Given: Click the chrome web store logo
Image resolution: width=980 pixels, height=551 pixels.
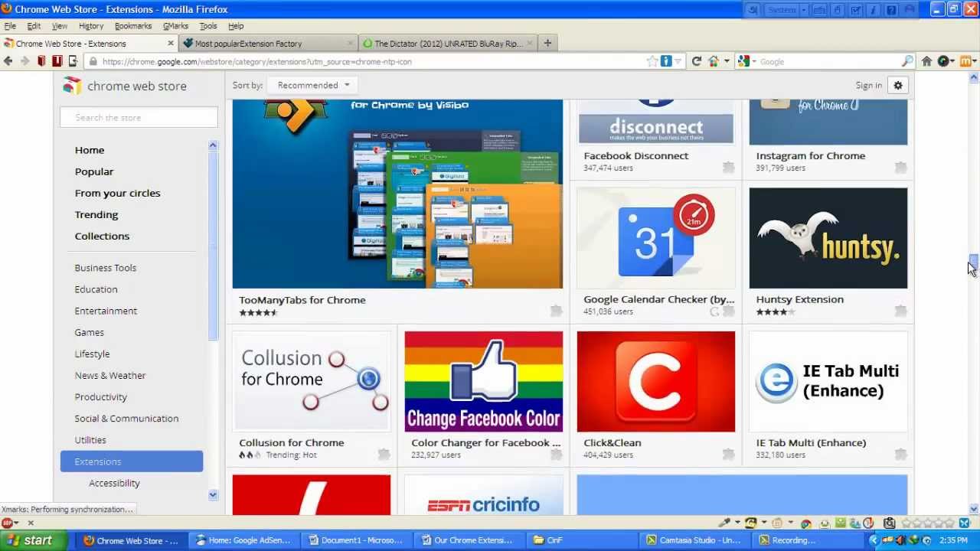Looking at the screenshot, I should click(x=125, y=86).
